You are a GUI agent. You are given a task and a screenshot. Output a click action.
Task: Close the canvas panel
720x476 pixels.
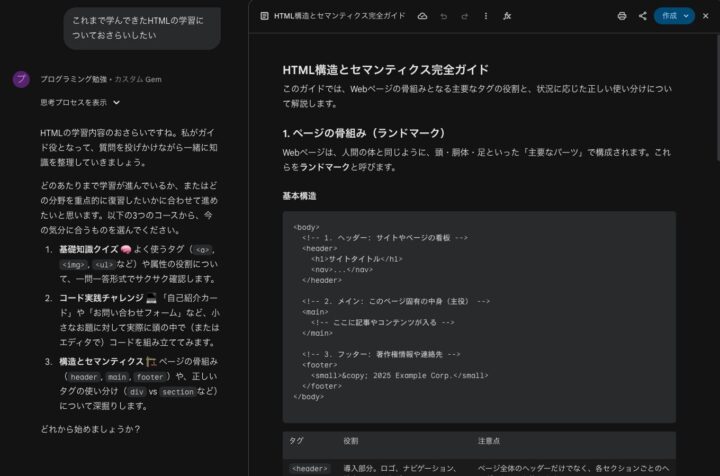coord(706,16)
